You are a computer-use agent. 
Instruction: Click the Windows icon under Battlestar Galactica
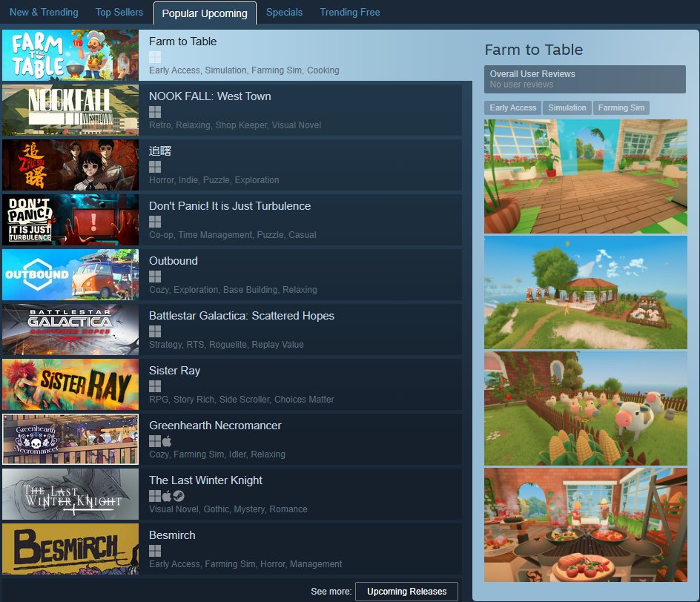[155, 331]
